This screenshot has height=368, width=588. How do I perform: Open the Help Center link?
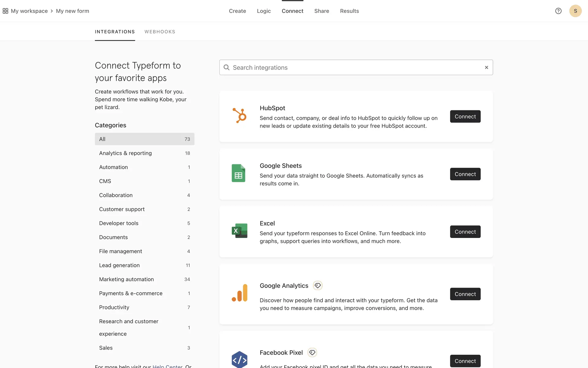pyautogui.click(x=168, y=366)
